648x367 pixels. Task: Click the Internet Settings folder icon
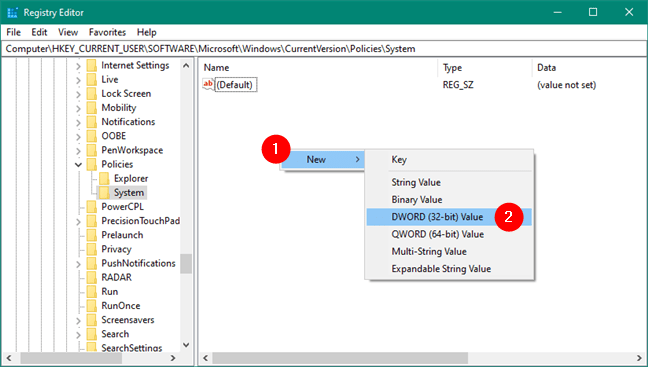pyautogui.click(x=92, y=65)
